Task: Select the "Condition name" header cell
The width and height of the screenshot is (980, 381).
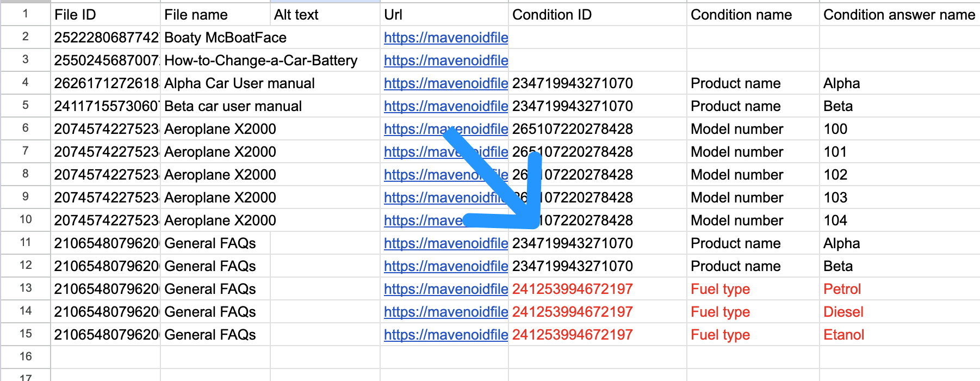Action: click(753, 15)
